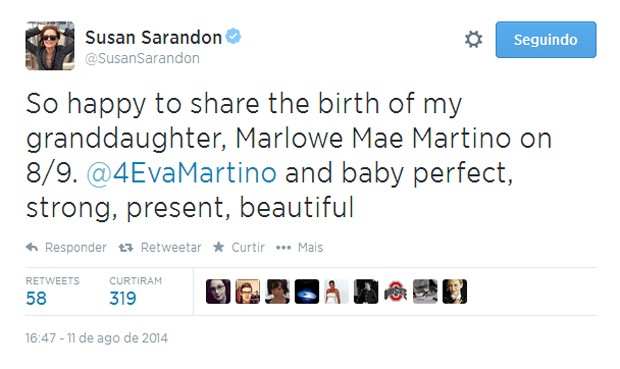Open the blue galaxy swirl avatar
Viewport: 620px width, 369px height.
pos(307,291)
